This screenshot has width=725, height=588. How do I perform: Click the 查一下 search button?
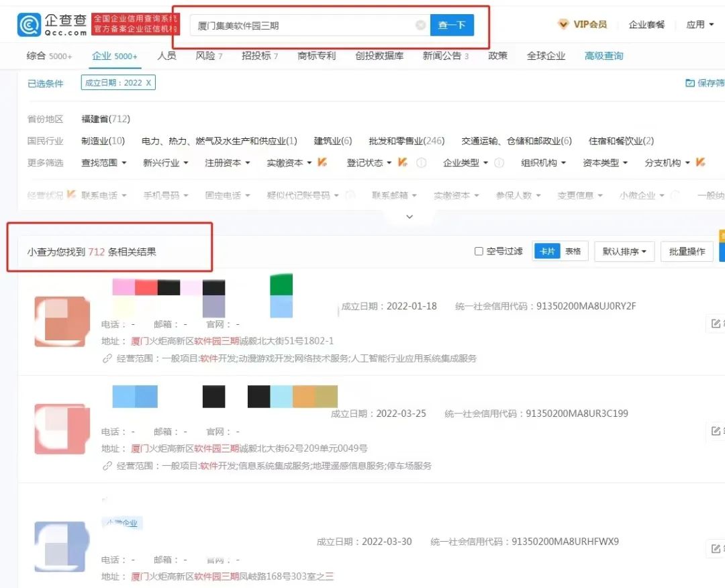click(452, 25)
